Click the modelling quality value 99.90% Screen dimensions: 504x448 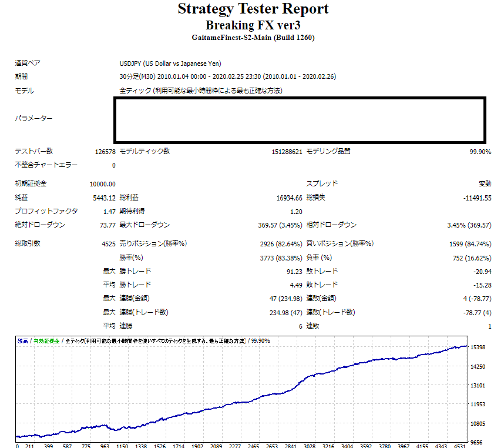pyautogui.click(x=481, y=152)
